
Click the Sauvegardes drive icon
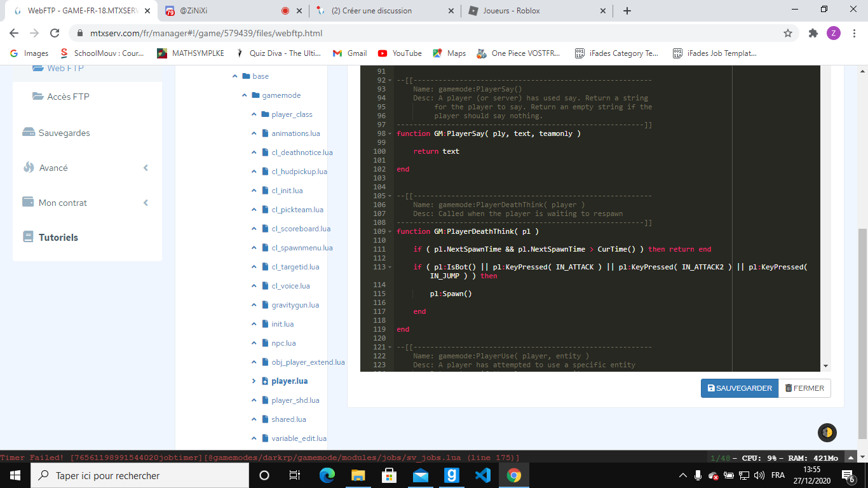point(28,133)
